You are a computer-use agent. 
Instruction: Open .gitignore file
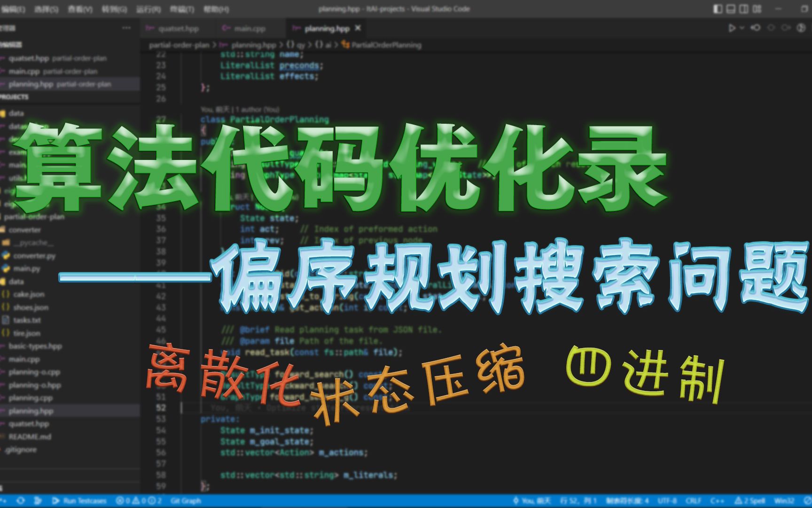point(70,450)
